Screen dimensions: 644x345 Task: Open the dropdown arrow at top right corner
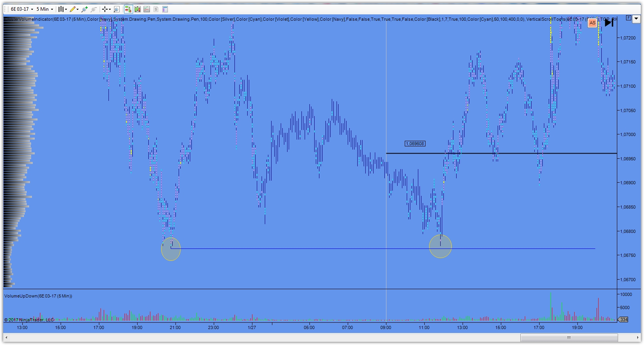tap(636, 18)
